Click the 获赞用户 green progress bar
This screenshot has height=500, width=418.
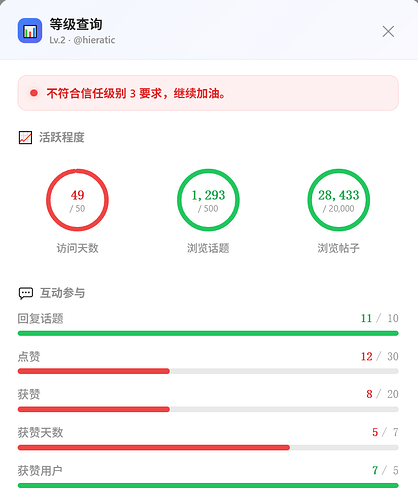click(208, 485)
